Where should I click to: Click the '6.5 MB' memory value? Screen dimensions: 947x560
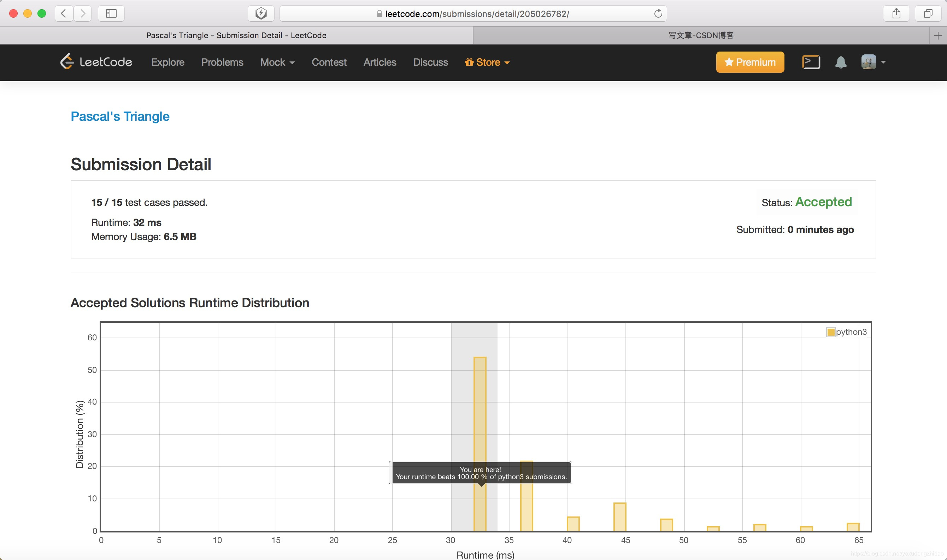click(x=180, y=237)
